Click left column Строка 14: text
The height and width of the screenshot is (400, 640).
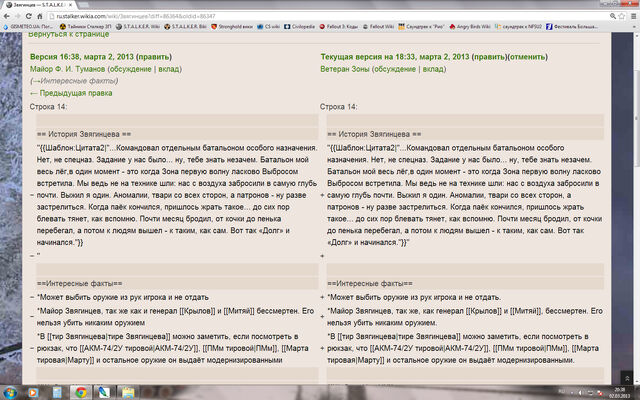click(48, 107)
